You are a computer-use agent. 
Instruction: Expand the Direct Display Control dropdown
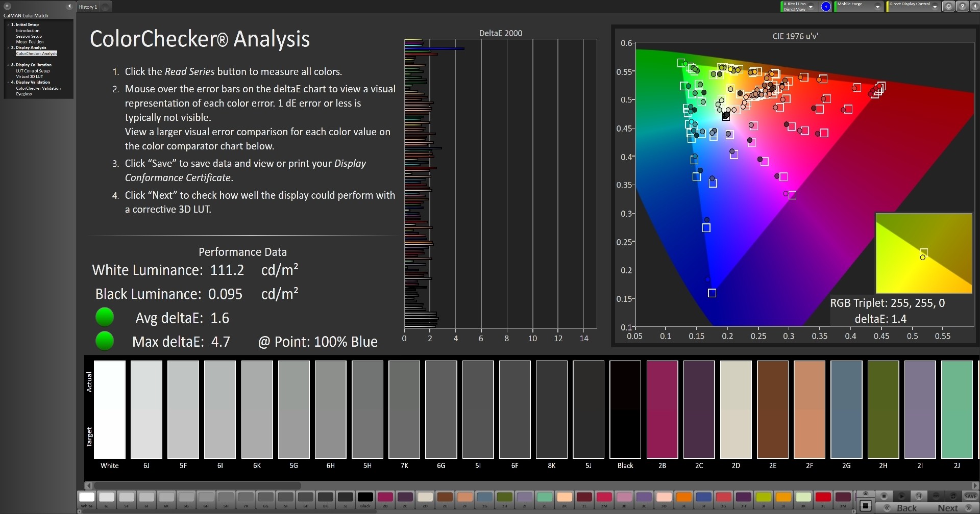click(x=935, y=7)
